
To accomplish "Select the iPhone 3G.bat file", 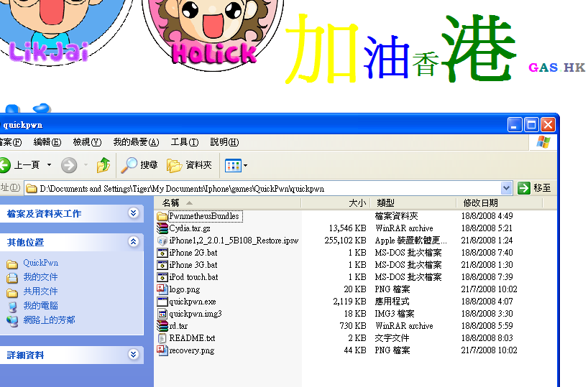I will [x=193, y=265].
